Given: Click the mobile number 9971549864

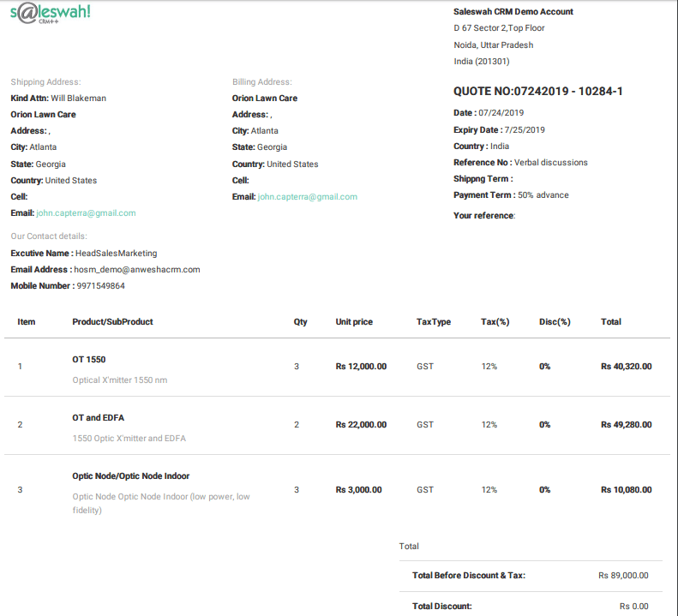Looking at the screenshot, I should (x=101, y=286).
